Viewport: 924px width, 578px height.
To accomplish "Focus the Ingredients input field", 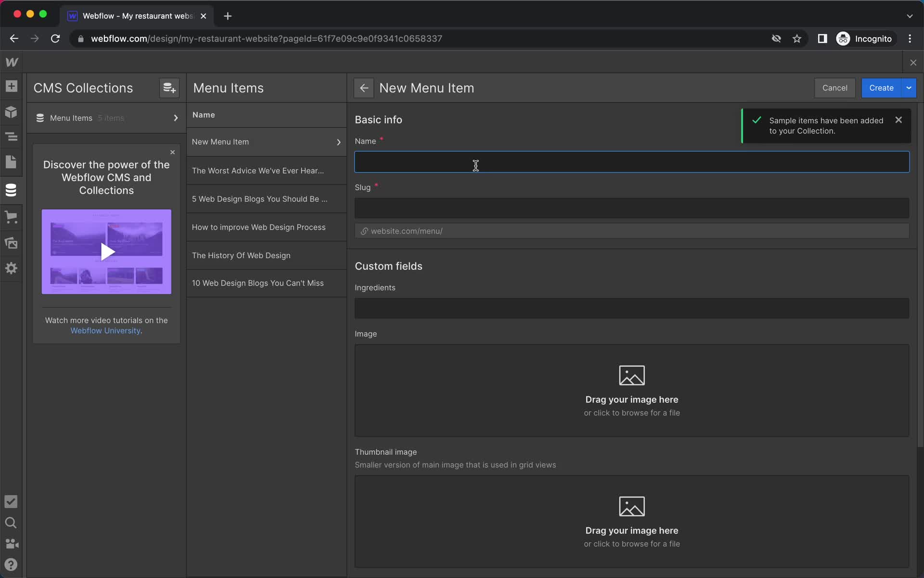I will coord(631,308).
